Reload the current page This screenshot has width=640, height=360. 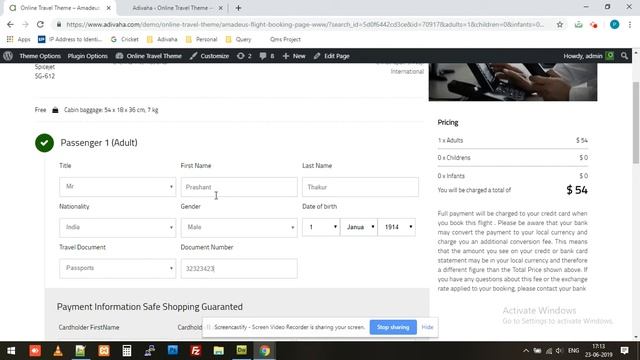(x=40, y=24)
